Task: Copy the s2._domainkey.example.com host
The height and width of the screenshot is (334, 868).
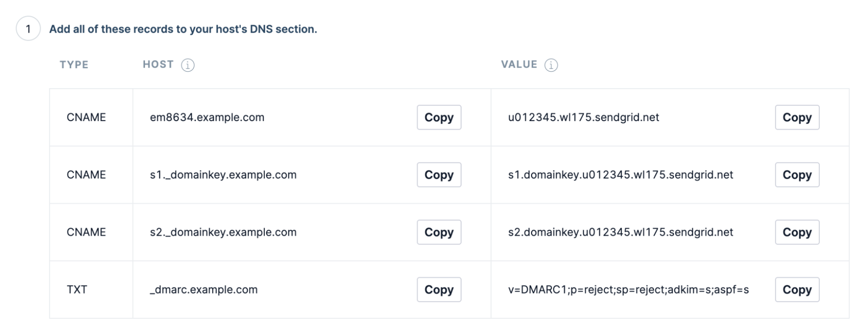Action: coord(439,232)
